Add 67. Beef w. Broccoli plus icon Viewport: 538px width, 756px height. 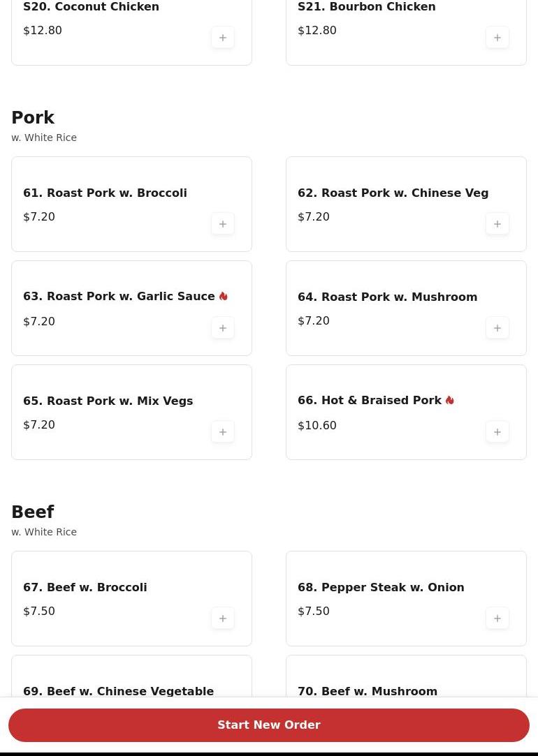tap(222, 618)
